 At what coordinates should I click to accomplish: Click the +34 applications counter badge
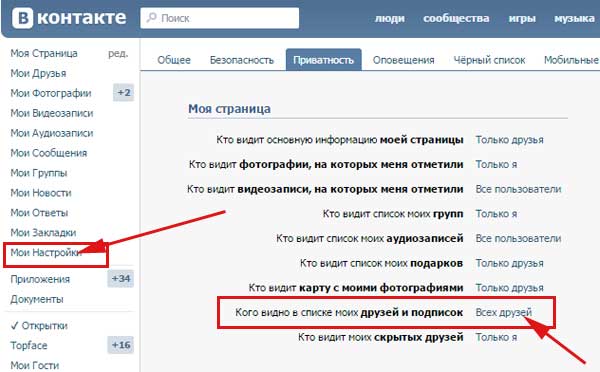121,279
